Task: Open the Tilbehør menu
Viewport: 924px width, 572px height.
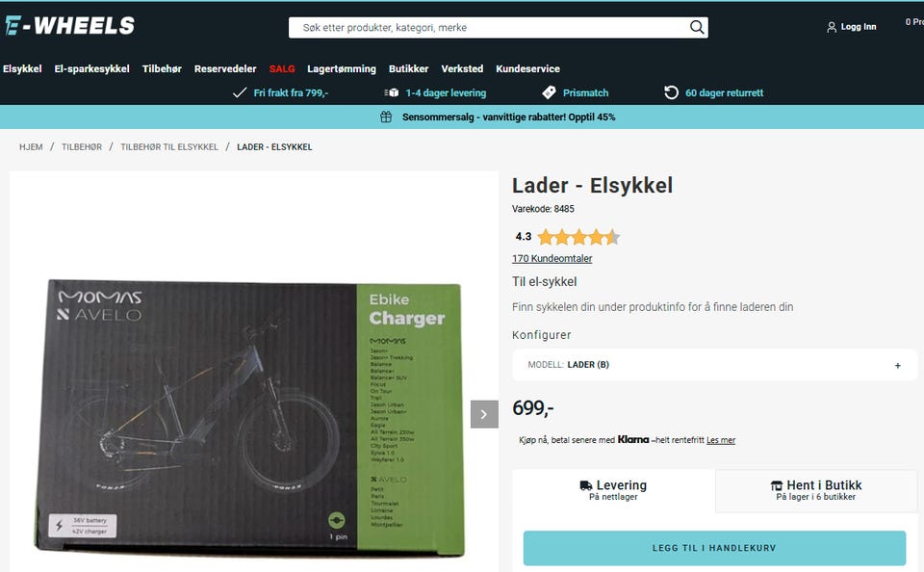Action: [x=162, y=68]
